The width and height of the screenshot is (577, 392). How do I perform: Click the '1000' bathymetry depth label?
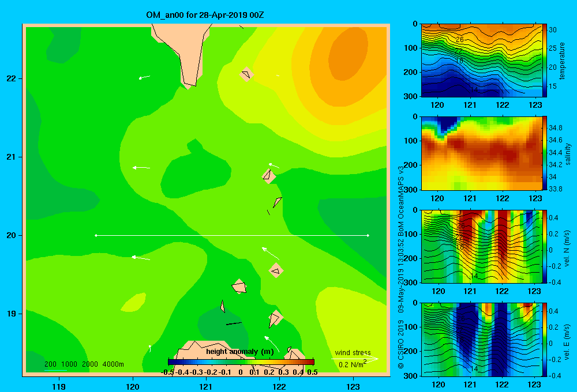pos(69,364)
